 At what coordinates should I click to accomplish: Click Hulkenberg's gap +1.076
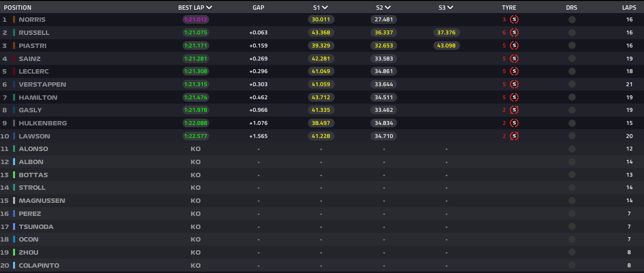pos(259,123)
